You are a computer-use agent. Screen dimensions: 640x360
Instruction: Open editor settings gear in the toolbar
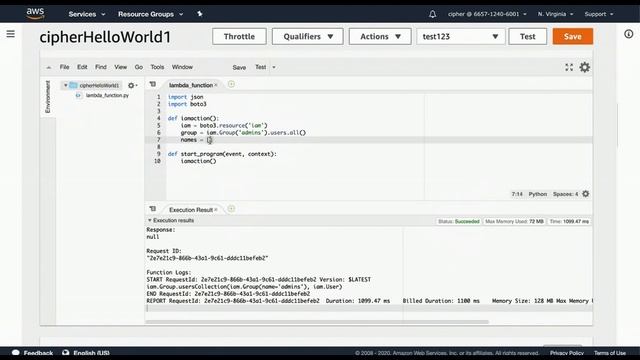(x=585, y=67)
